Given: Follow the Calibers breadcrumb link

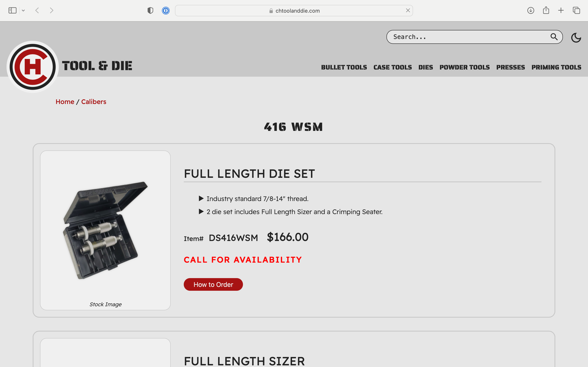Looking at the screenshot, I should (94, 102).
